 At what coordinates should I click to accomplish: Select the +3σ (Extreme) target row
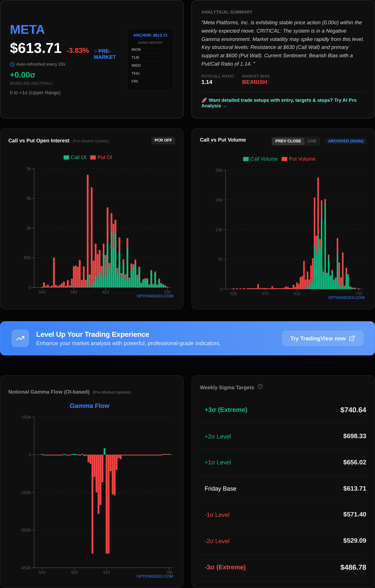point(283,410)
